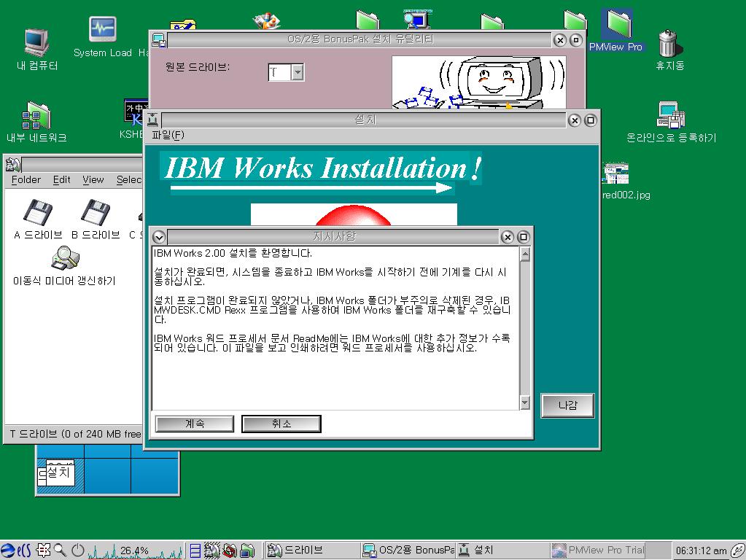This screenshot has height=560, width=746.
Task: Open the Edit menu in drives window
Action: click(x=61, y=180)
